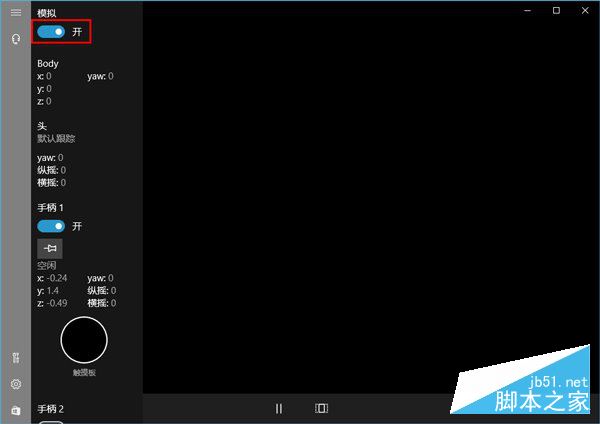Click the view layout icon beside pause
This screenshot has height=424, width=600.
point(321,408)
